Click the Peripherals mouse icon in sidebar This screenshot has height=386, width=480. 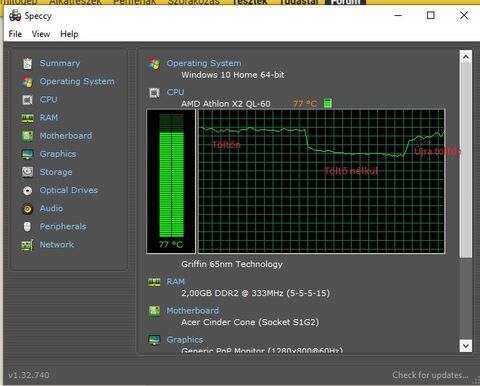tap(27, 227)
